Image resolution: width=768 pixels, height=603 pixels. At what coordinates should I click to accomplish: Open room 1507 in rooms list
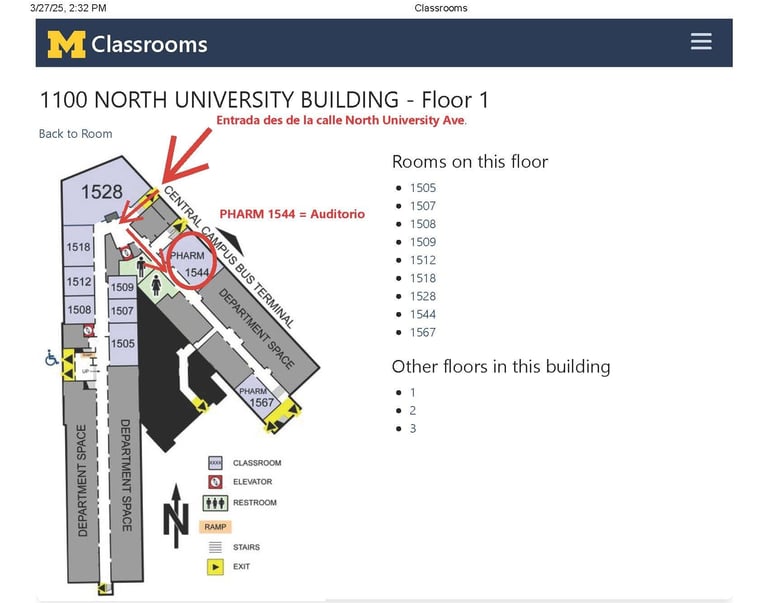423,206
